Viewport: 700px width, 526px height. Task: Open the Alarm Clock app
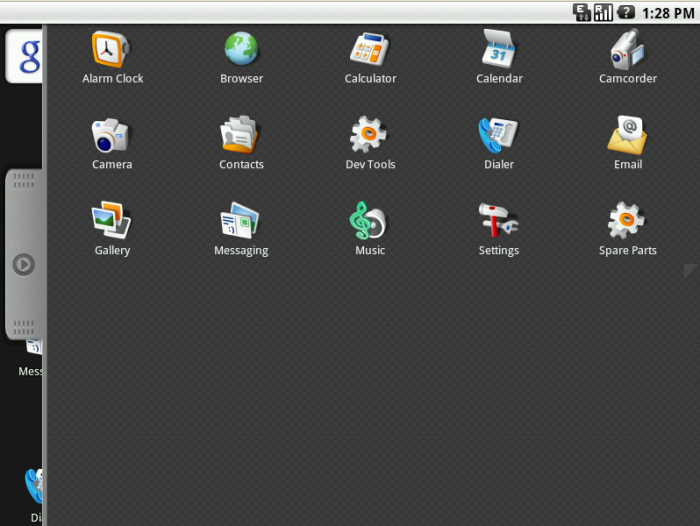click(112, 57)
